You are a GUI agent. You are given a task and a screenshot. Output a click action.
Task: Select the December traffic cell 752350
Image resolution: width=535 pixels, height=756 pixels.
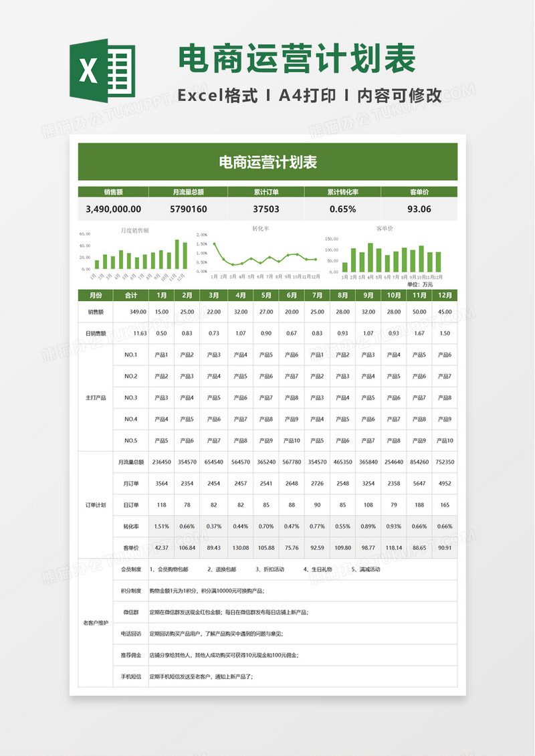(x=445, y=462)
